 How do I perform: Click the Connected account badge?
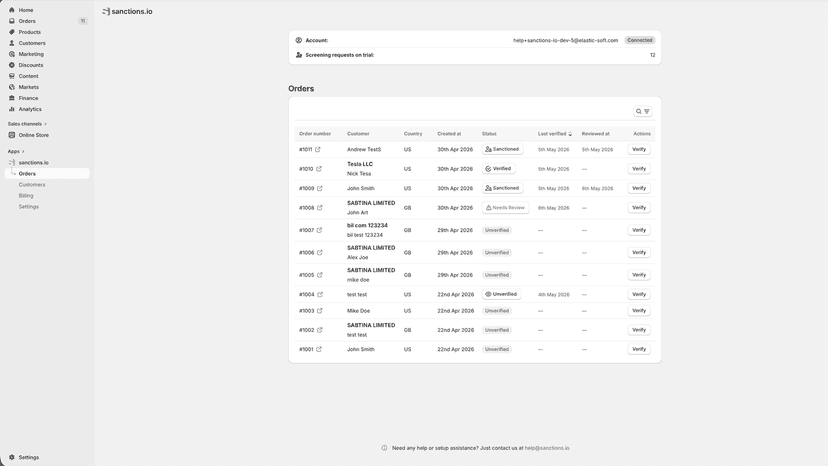point(640,40)
